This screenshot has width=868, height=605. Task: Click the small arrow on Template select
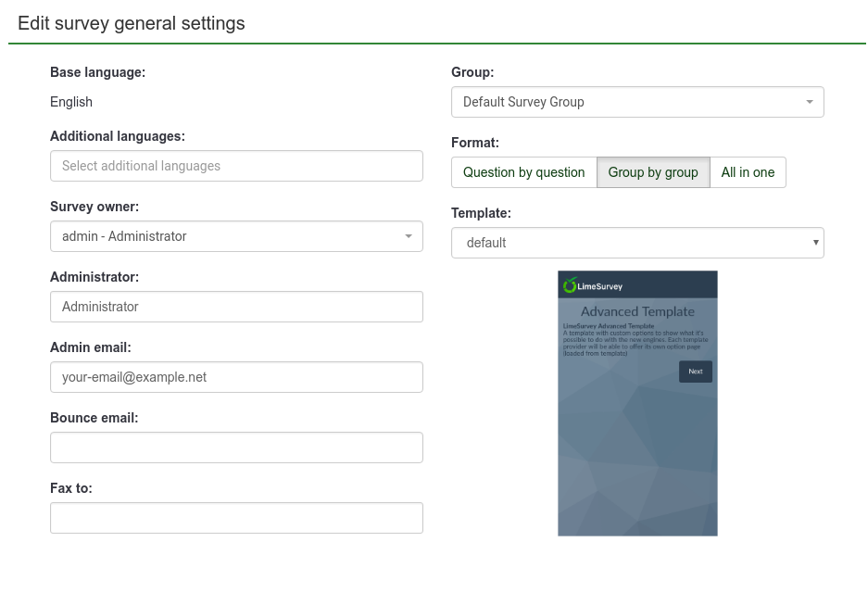815,243
